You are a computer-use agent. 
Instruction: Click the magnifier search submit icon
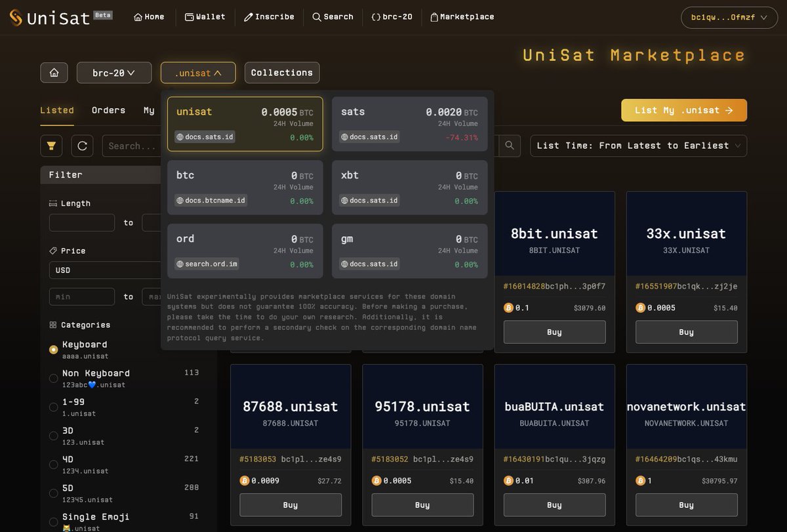click(509, 146)
